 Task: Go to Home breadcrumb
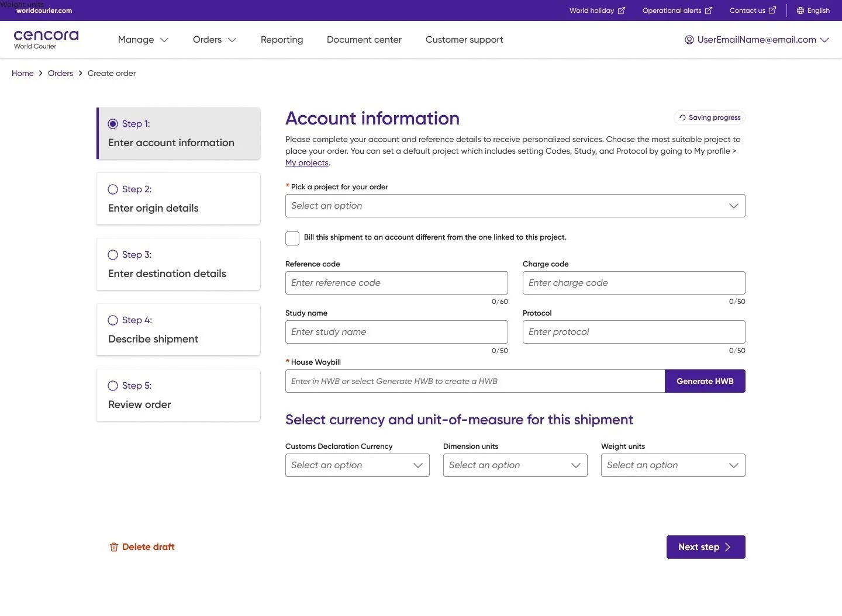[23, 73]
